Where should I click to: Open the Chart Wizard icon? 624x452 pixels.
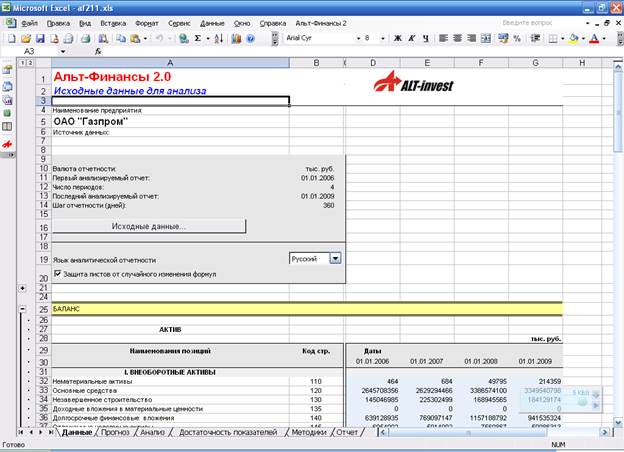[235, 38]
